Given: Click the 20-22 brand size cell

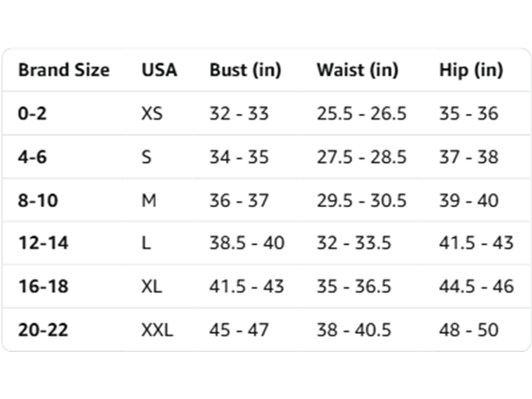Looking at the screenshot, I should [43, 329].
